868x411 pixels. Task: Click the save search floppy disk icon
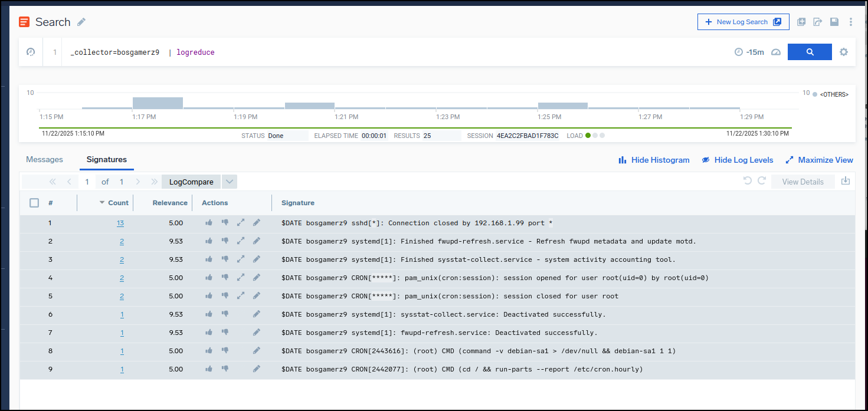point(834,22)
